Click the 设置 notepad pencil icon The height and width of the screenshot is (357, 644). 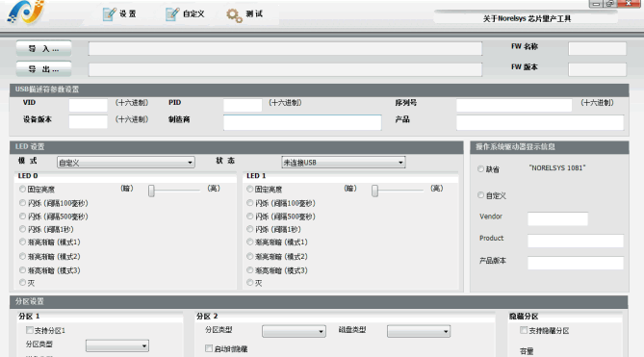[109, 13]
